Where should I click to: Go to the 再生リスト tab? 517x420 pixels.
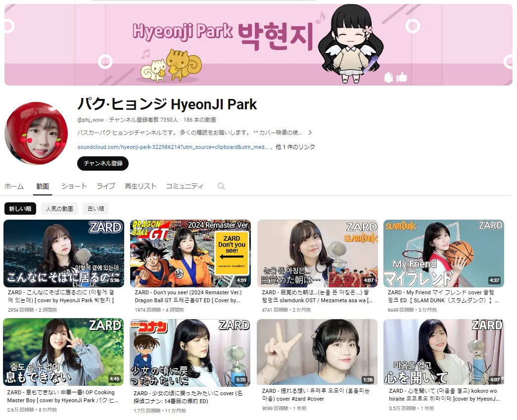point(141,187)
